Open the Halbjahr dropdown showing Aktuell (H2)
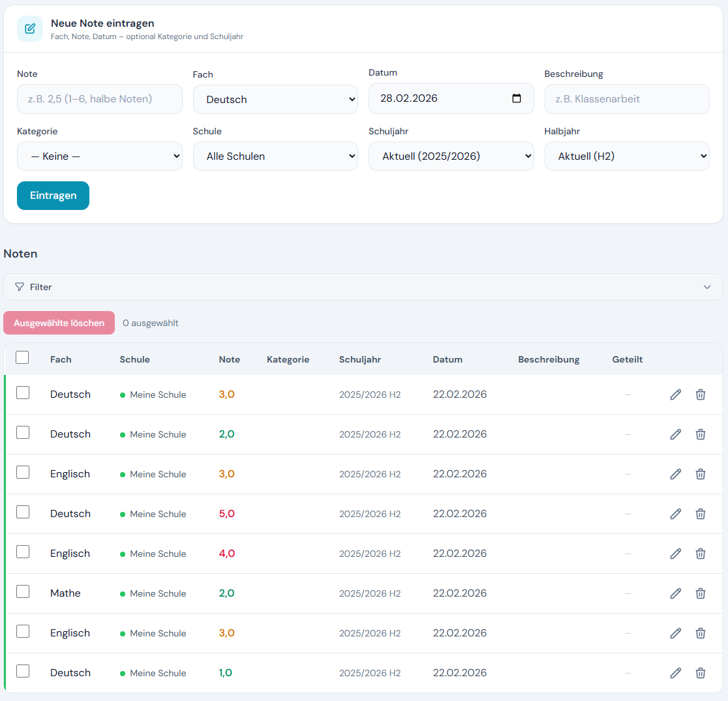Viewport: 728px width, 701px height. point(626,157)
